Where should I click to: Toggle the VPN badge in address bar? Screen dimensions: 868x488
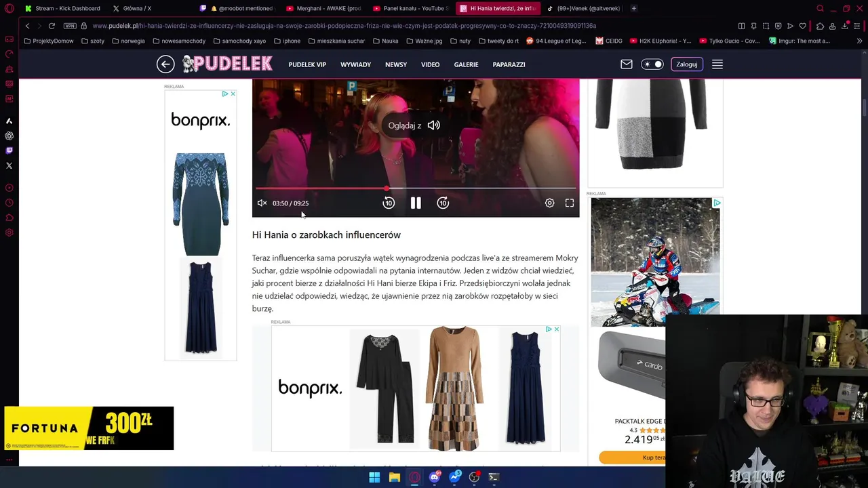[x=70, y=26]
